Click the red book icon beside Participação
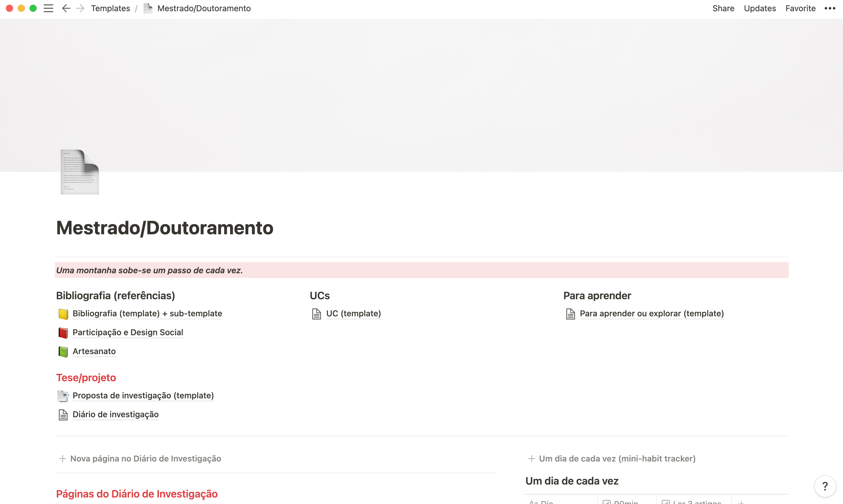The height and width of the screenshot is (504, 843). tap(63, 333)
